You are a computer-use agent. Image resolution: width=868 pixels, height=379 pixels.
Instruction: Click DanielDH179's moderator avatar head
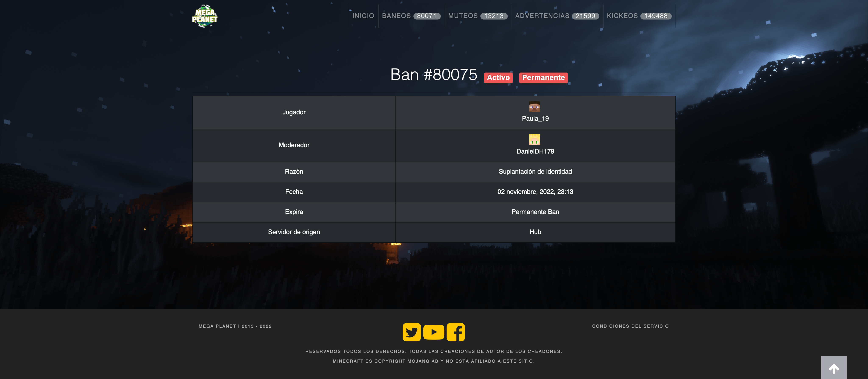[534, 140]
